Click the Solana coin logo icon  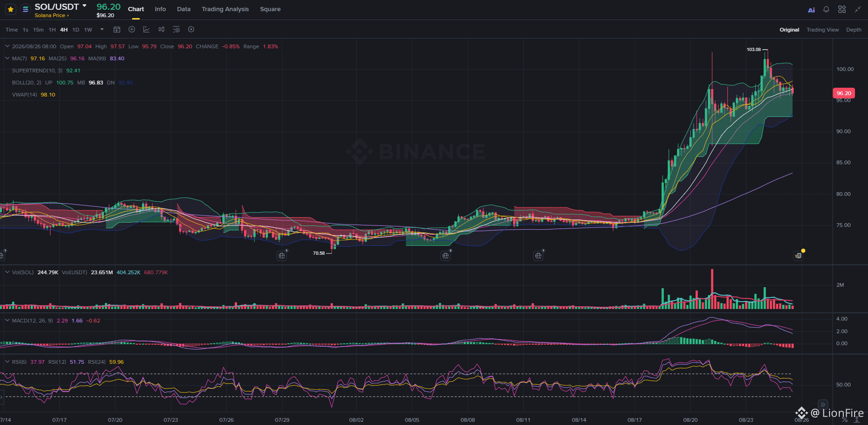pyautogui.click(x=26, y=9)
